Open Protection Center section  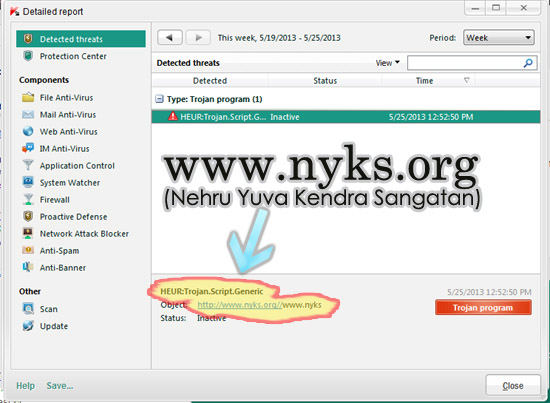[x=73, y=56]
